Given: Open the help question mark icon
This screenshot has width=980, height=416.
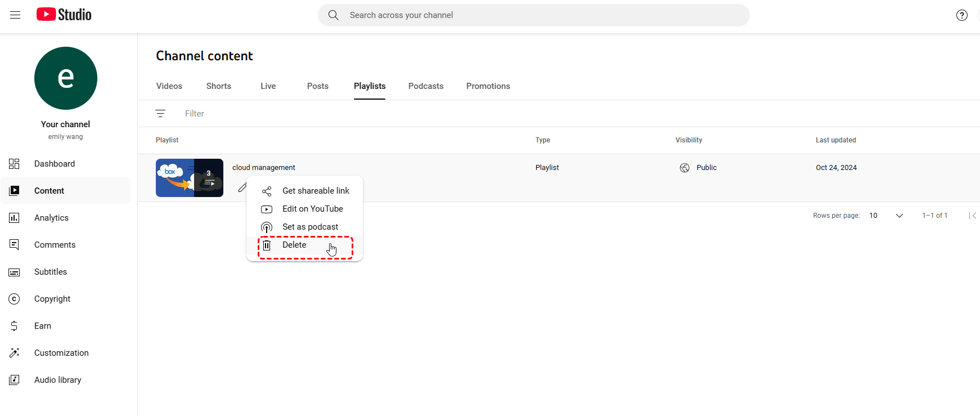Looking at the screenshot, I should [x=961, y=15].
